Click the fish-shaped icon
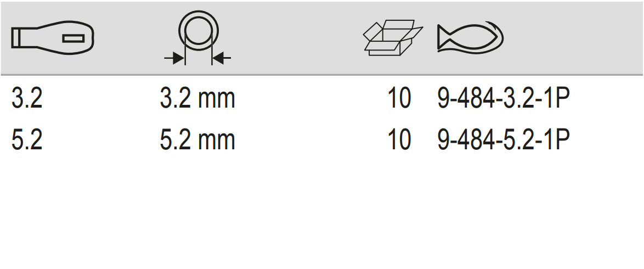This screenshot has height=269, width=644. pos(470,38)
